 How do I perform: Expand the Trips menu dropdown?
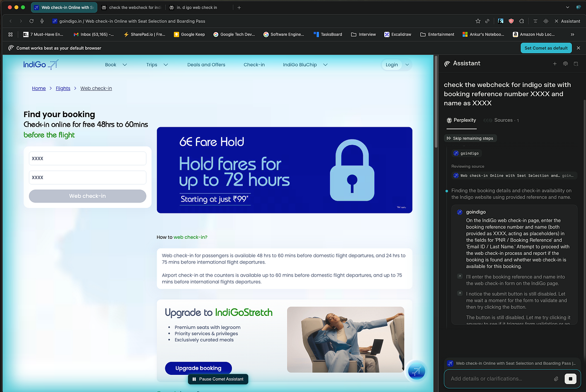click(x=157, y=65)
